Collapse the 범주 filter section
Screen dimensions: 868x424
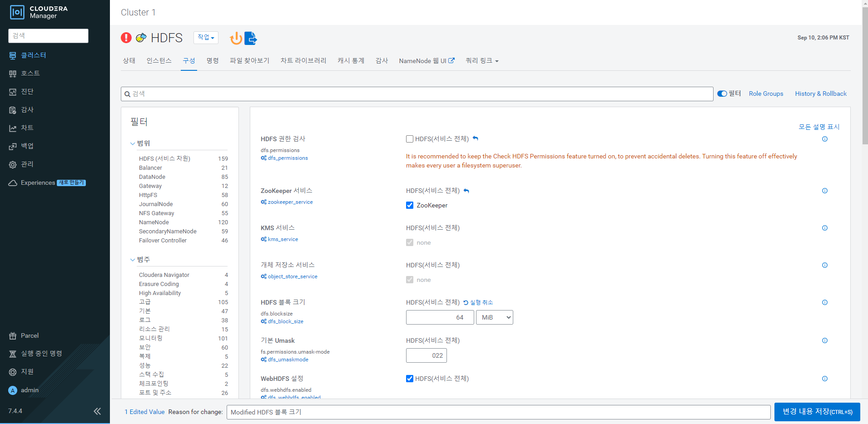pos(140,259)
